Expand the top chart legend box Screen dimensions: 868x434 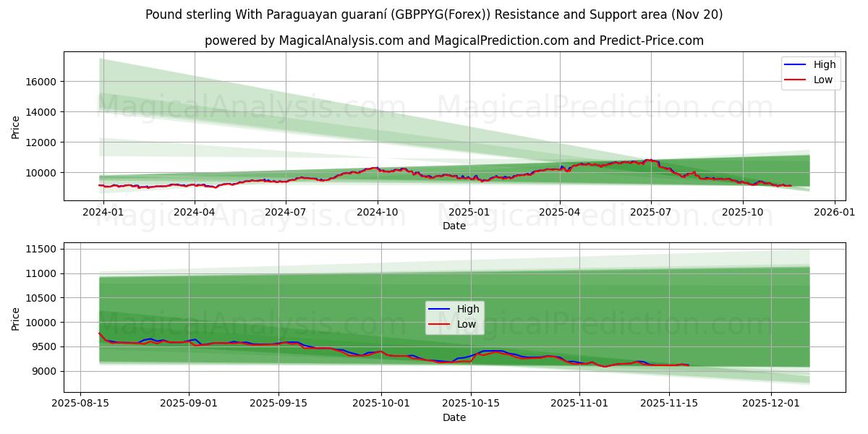tap(811, 71)
